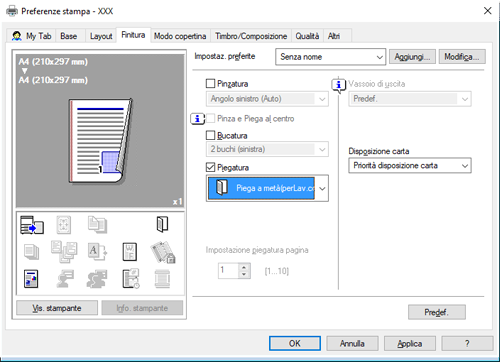The width and height of the screenshot is (500, 362).
Task: Expand the Piega a metà fold type dropdown
Action: (267, 188)
